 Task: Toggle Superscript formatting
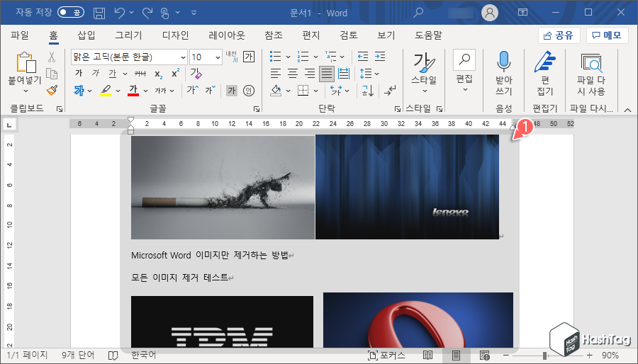click(175, 74)
